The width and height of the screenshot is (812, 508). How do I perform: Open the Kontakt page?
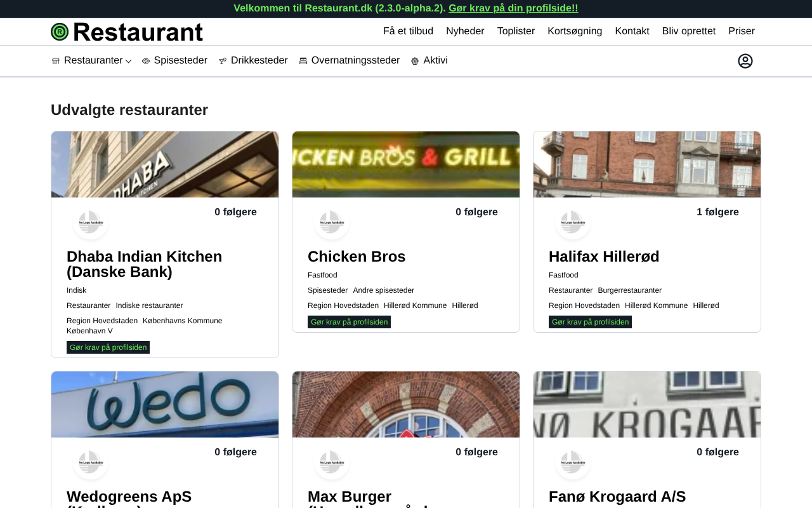[x=632, y=31]
